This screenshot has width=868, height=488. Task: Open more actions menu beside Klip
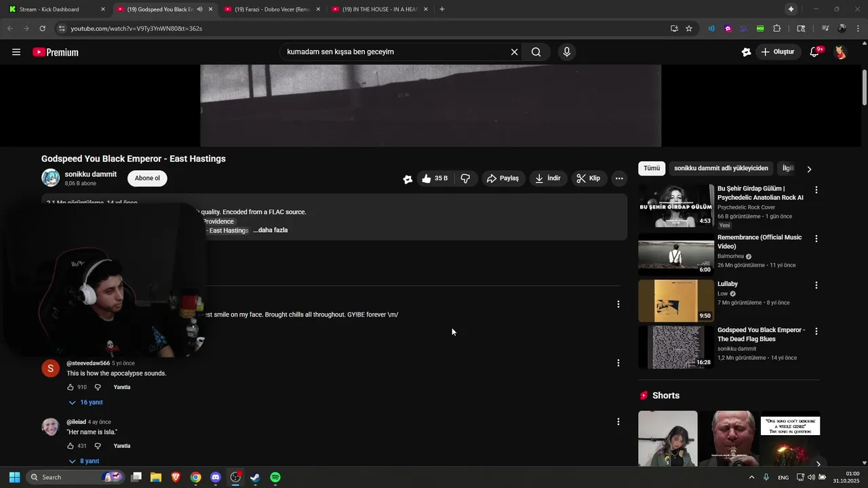(618, 178)
